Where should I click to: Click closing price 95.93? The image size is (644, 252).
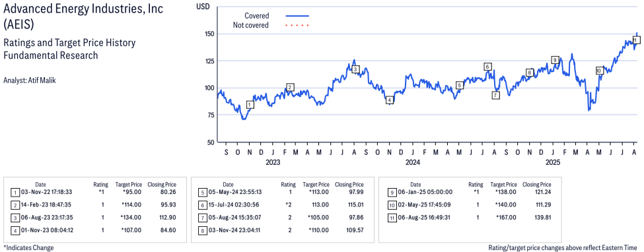click(169, 205)
